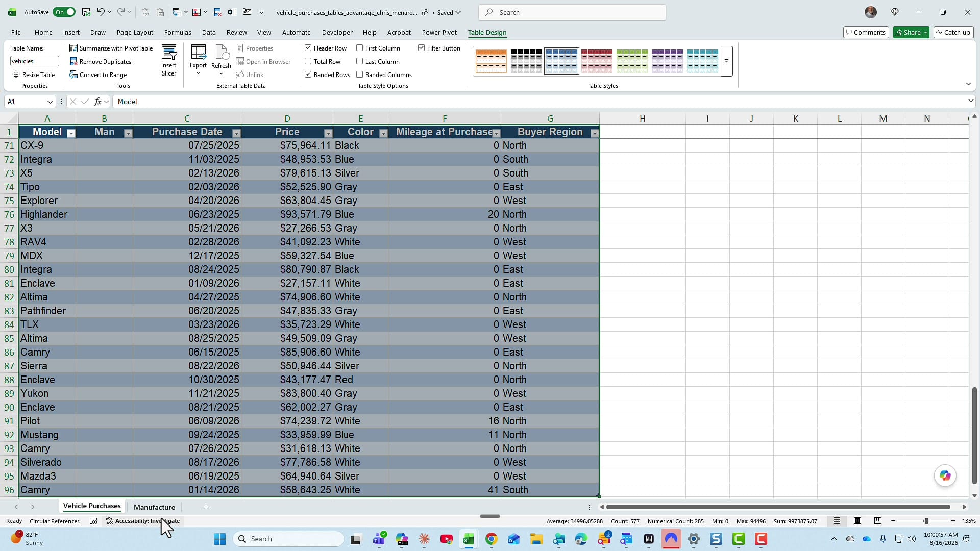This screenshot has height=551, width=980.
Task: Click the user account profile picture
Action: pyautogui.click(x=871, y=12)
